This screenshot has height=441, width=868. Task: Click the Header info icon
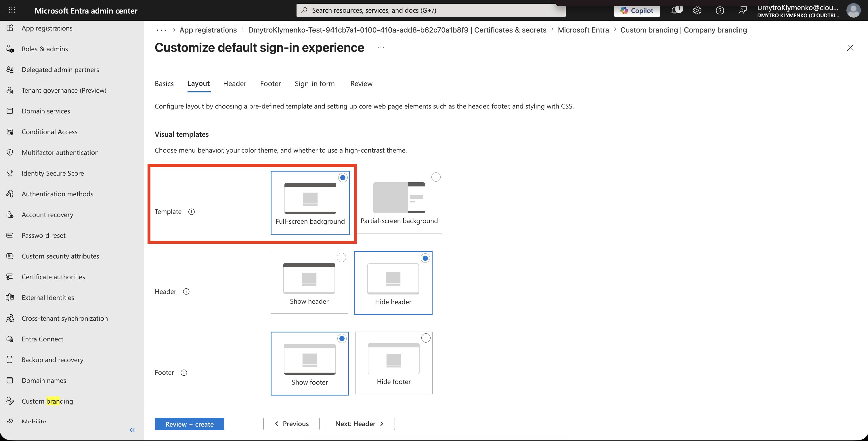click(x=186, y=292)
